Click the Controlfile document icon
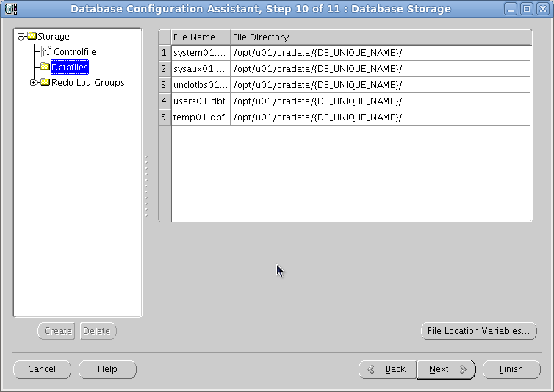The image size is (554, 392). tap(46, 51)
